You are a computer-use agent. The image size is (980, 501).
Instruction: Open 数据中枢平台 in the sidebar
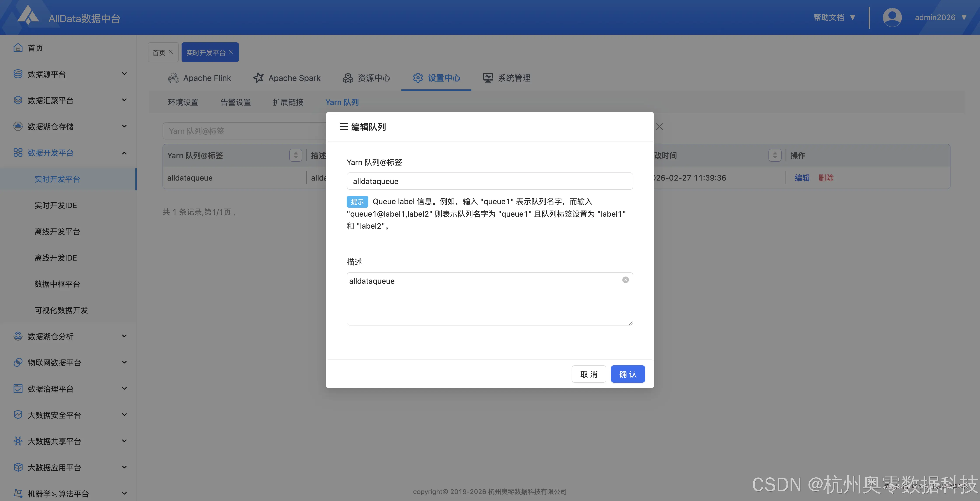point(57,284)
